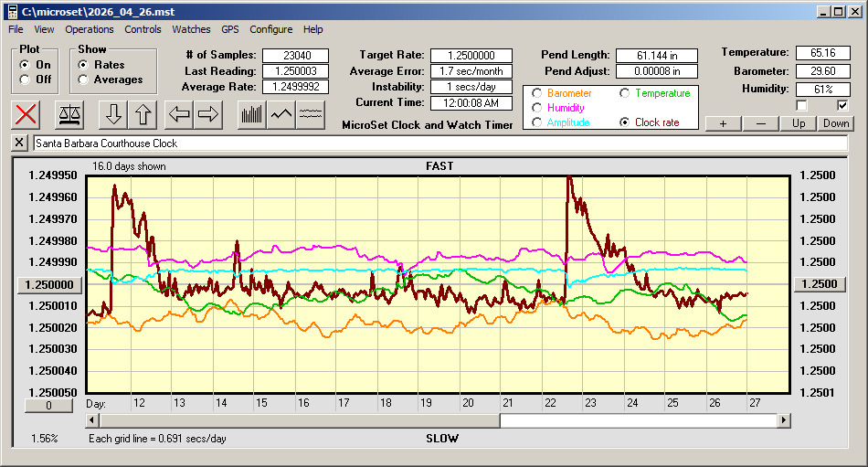Open the Operations menu
Screen dimensions: 868x467
click(x=90, y=29)
